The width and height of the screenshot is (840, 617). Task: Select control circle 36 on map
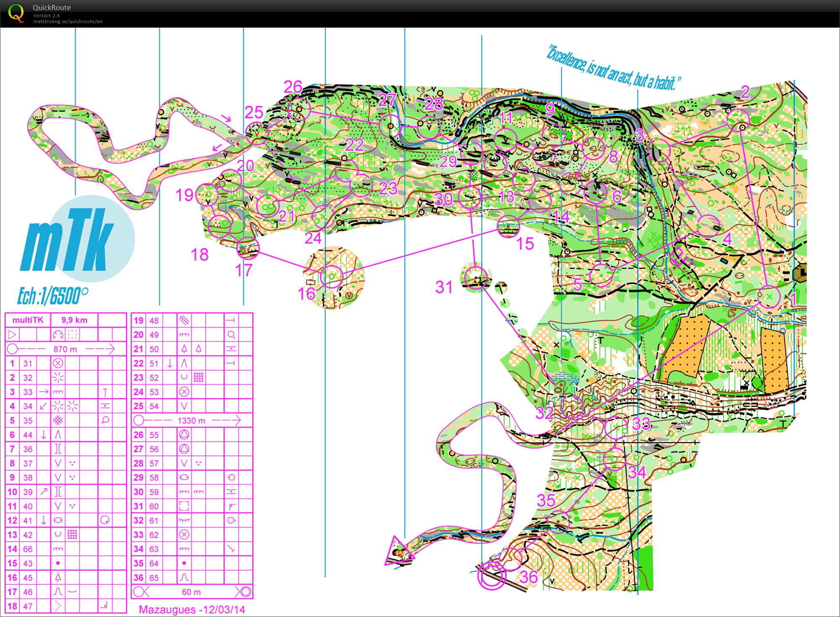pos(510,559)
